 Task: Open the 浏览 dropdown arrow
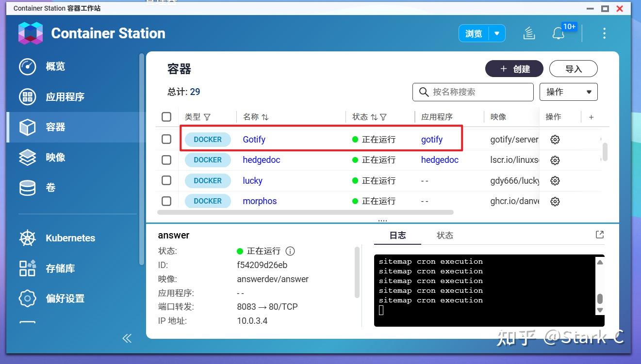click(496, 33)
